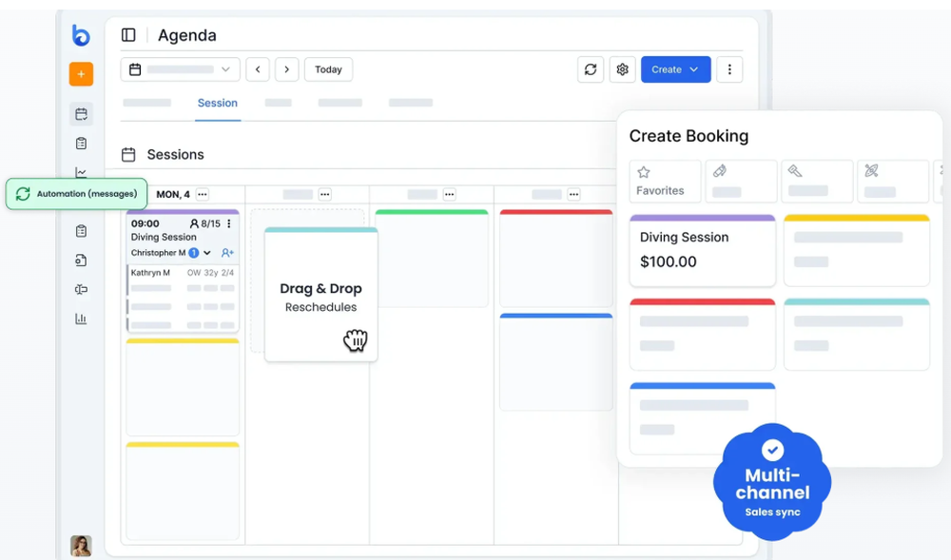Choose the yellow-topped booking card

[x=857, y=250]
